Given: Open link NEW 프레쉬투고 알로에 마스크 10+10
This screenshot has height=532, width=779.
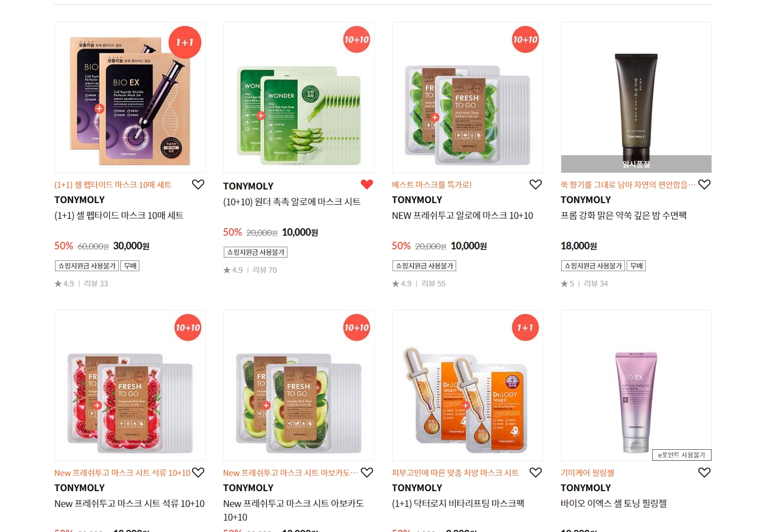Looking at the screenshot, I should coord(463,216).
